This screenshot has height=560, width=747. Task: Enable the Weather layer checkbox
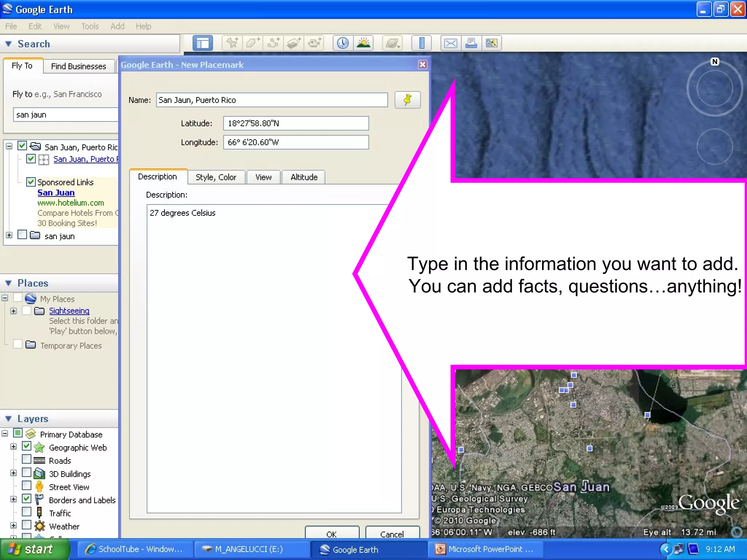point(27,525)
